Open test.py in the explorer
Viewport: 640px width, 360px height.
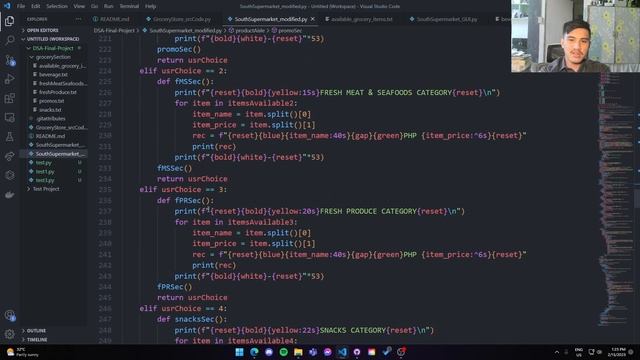43,162
